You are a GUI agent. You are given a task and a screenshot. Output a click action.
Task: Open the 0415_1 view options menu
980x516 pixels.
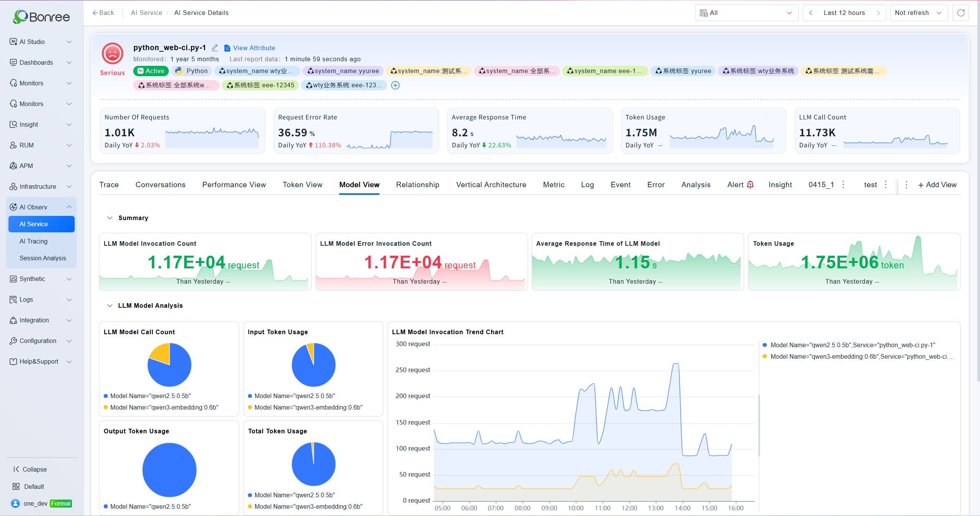(x=843, y=185)
